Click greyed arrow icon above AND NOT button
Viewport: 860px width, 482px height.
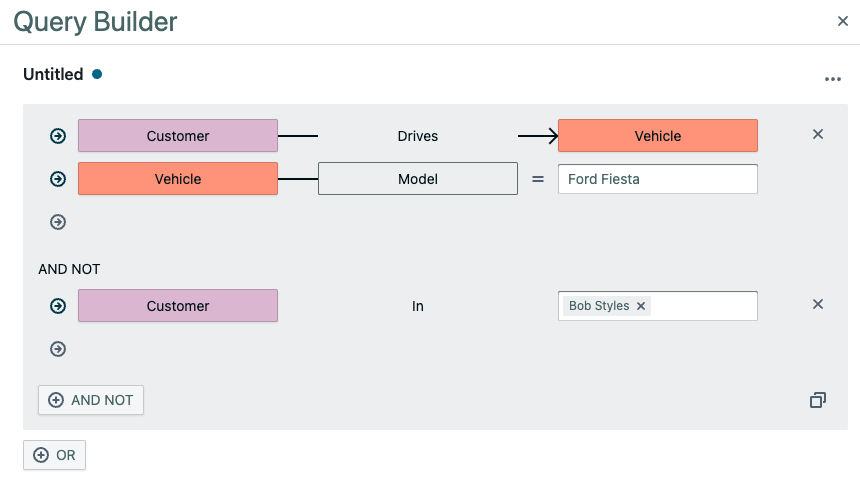58,349
